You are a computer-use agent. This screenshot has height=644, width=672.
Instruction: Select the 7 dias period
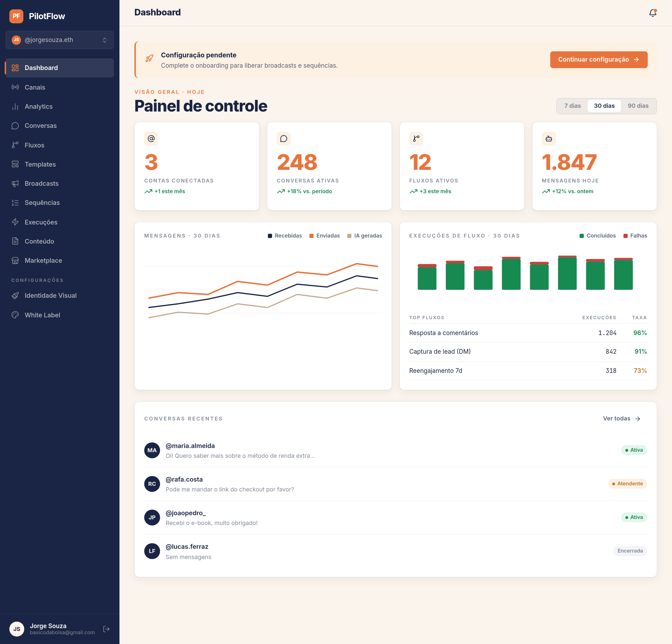(x=573, y=106)
